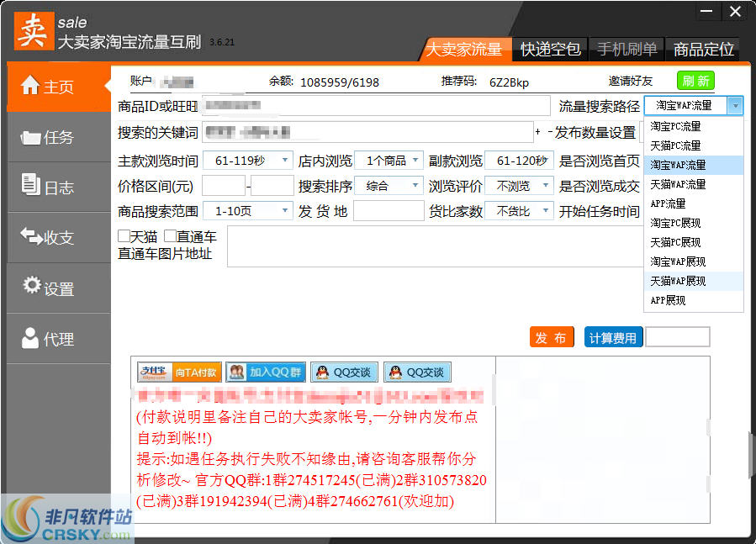This screenshot has width=756, height=544.
Task: Pick APP展现 from the open list
Action: pos(694,300)
